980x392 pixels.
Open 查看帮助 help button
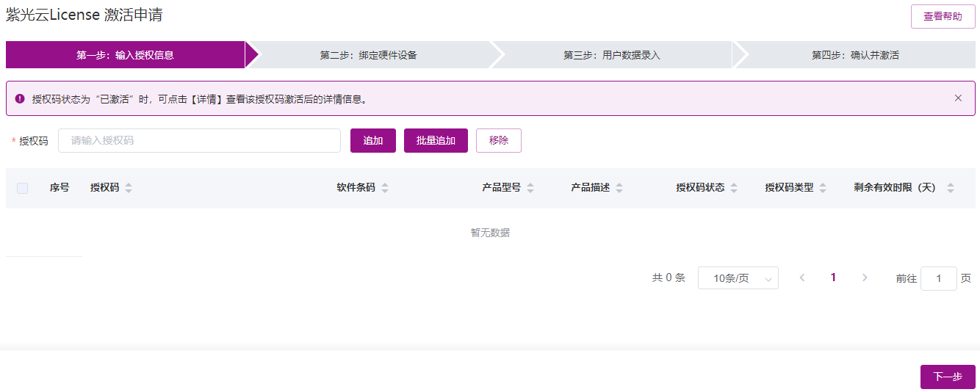[x=943, y=16]
